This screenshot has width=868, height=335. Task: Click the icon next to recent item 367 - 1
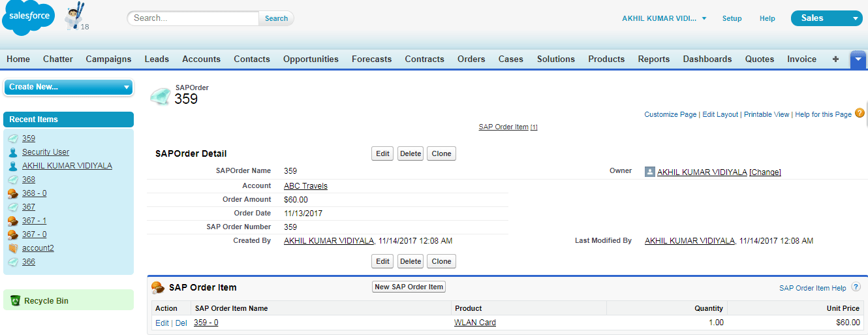click(13, 221)
